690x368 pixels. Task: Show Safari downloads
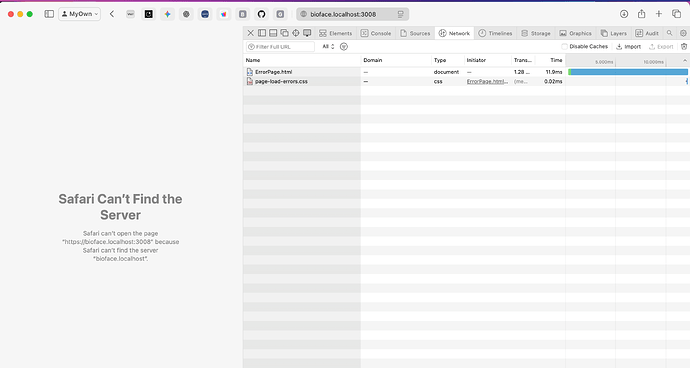pyautogui.click(x=624, y=14)
